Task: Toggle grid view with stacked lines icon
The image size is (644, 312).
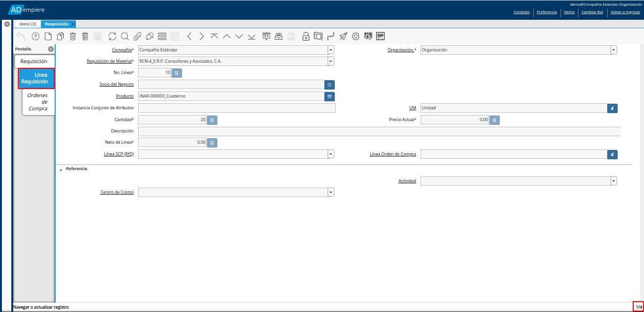Action: [162, 36]
